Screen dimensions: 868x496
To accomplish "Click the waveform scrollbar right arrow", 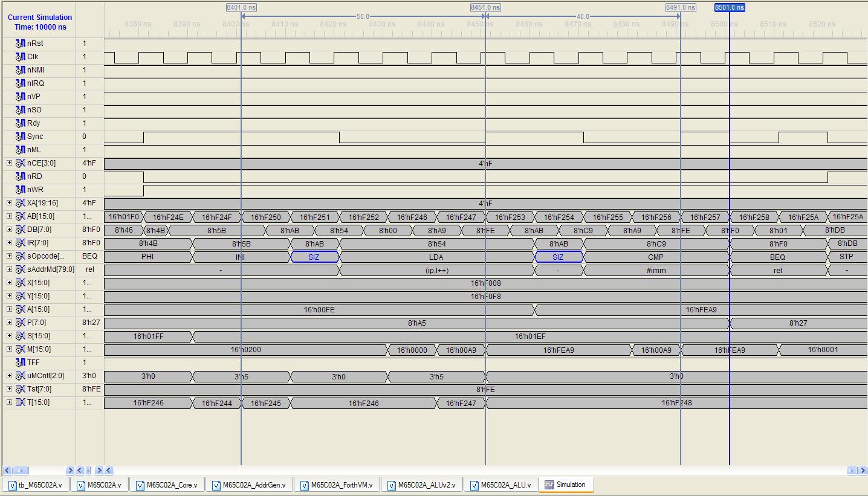I will click(x=862, y=470).
